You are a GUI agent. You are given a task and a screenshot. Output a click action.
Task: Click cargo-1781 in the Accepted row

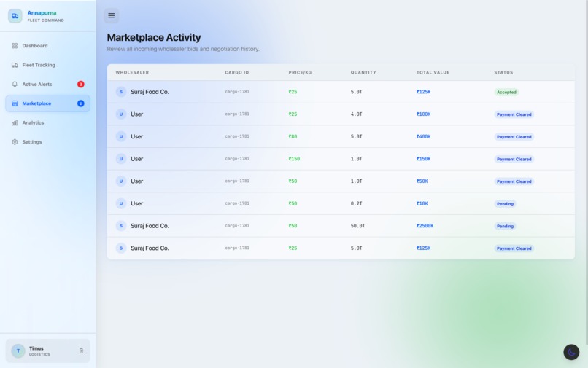coord(237,91)
